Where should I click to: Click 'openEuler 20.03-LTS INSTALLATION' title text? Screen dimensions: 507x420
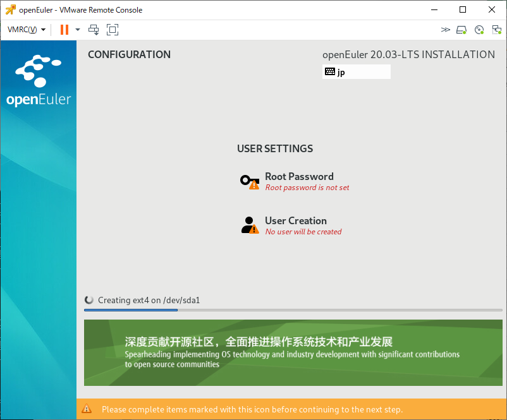[x=408, y=54]
